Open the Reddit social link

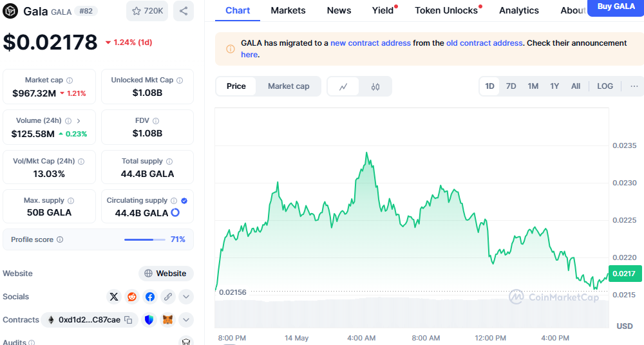coord(132,297)
